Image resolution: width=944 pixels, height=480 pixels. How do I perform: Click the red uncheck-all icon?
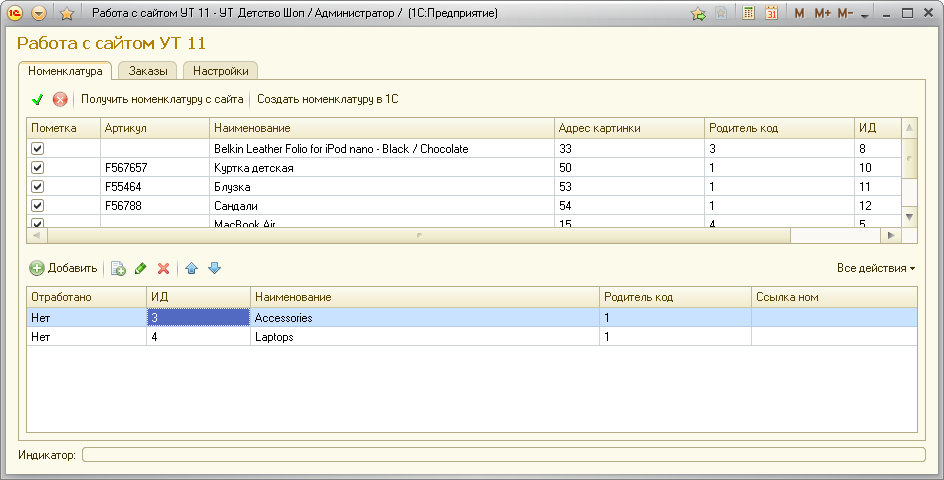coord(60,99)
